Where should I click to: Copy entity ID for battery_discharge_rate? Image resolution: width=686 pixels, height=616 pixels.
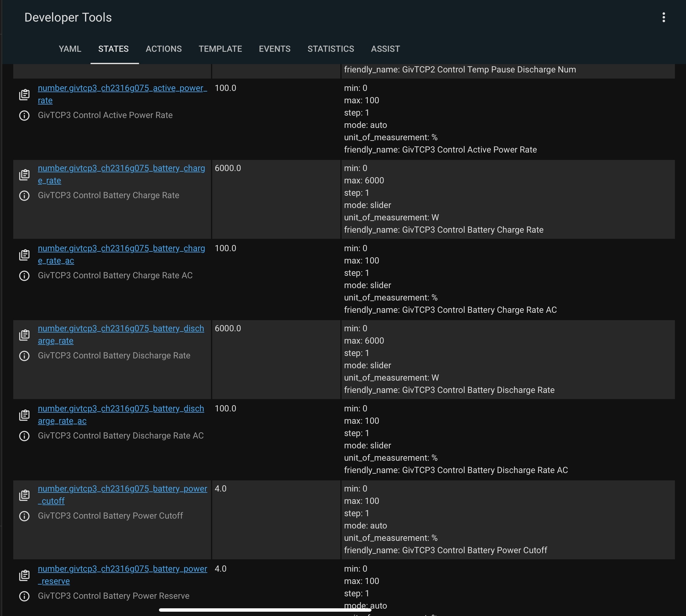24,335
